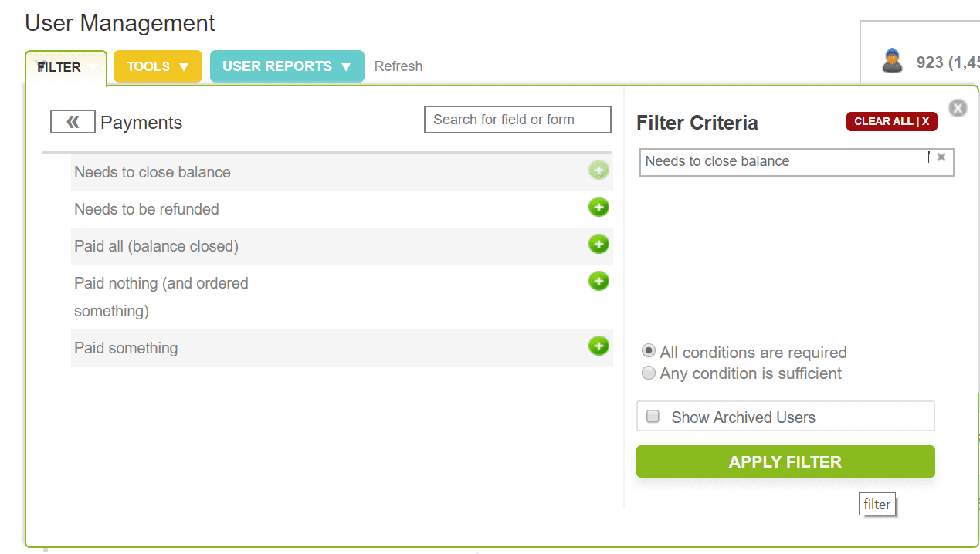Choose 'Paid something' list entry

pos(126,348)
